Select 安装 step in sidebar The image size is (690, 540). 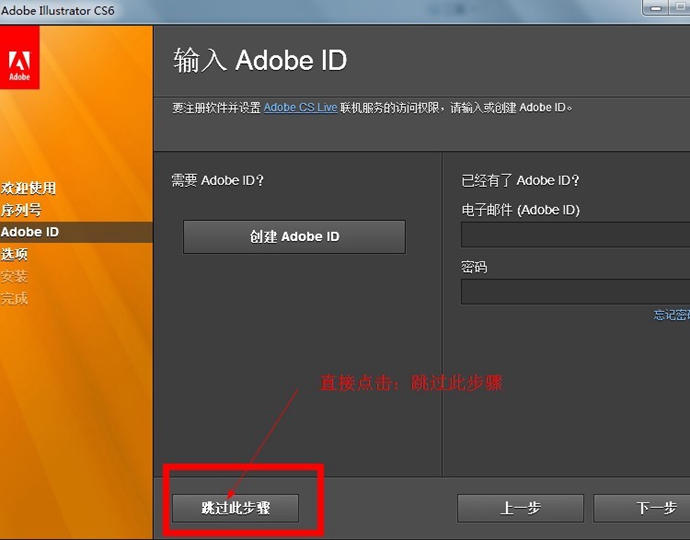click(14, 276)
